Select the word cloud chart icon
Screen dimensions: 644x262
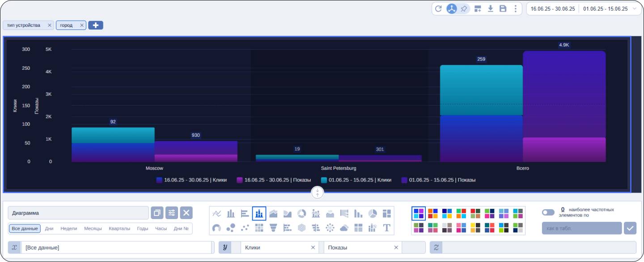click(x=344, y=228)
